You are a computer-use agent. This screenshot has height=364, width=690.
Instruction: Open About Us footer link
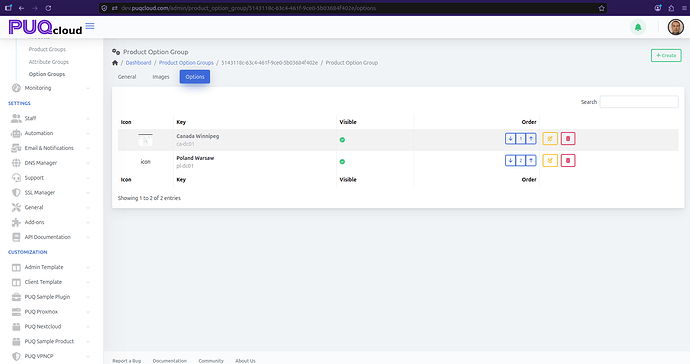[245, 361]
